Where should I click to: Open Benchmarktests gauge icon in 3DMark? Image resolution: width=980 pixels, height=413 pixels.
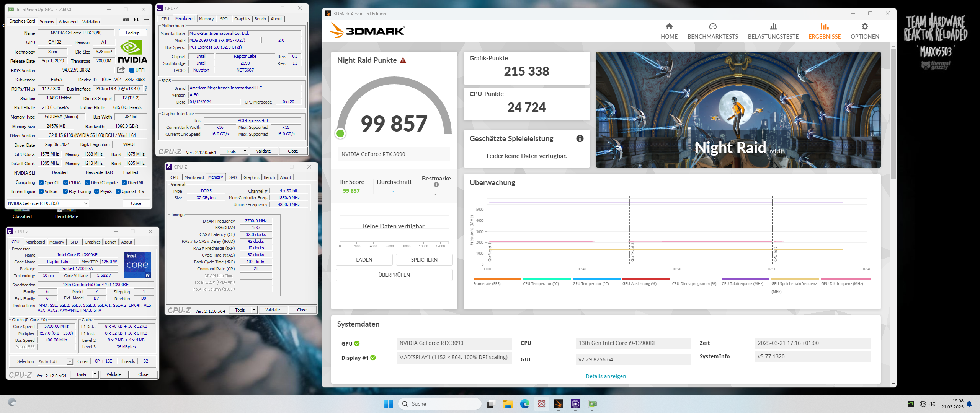712,26
